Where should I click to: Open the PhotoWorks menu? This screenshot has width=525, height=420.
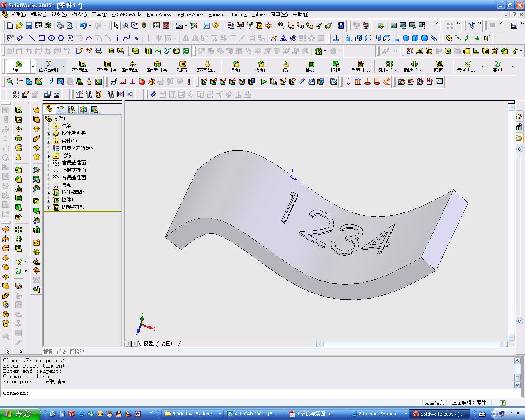coord(159,14)
